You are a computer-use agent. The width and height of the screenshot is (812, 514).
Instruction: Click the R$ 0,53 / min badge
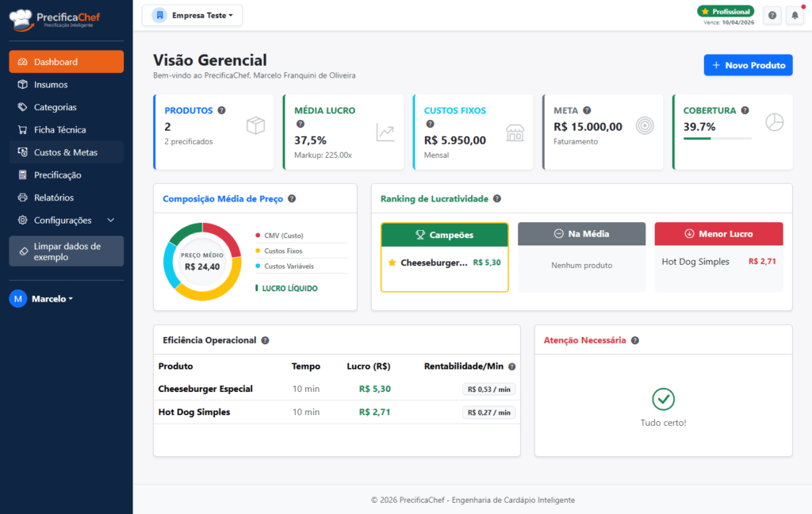click(488, 389)
